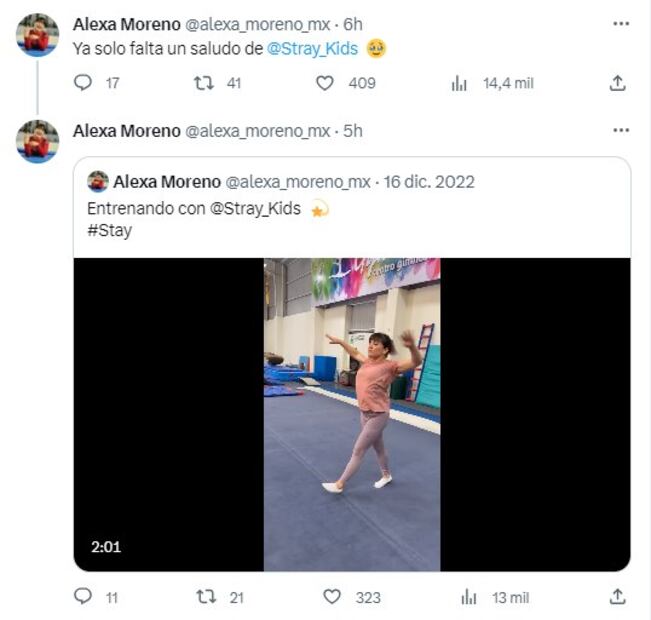This screenshot has height=620, width=651.
Task: Reply to the first tweet
Action: pos(83,84)
